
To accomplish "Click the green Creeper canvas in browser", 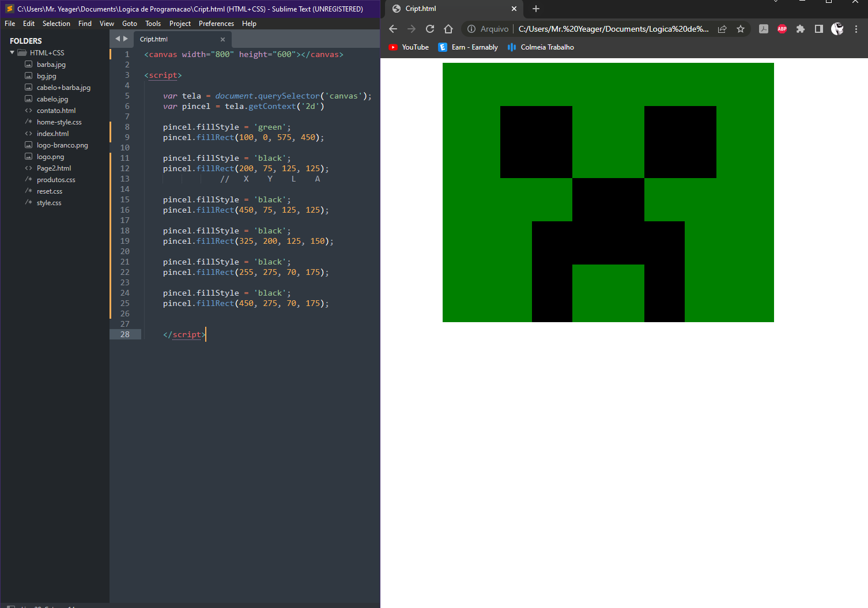I will point(608,192).
